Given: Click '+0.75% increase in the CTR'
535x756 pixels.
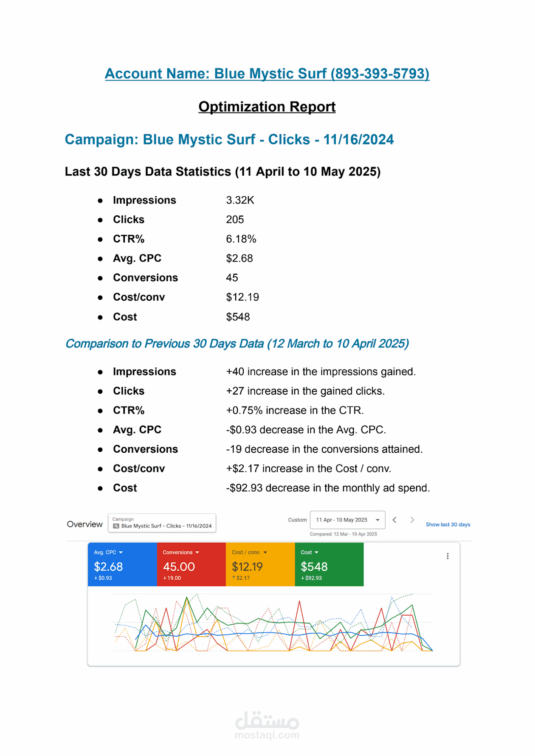Looking at the screenshot, I should pyautogui.click(x=295, y=411).
